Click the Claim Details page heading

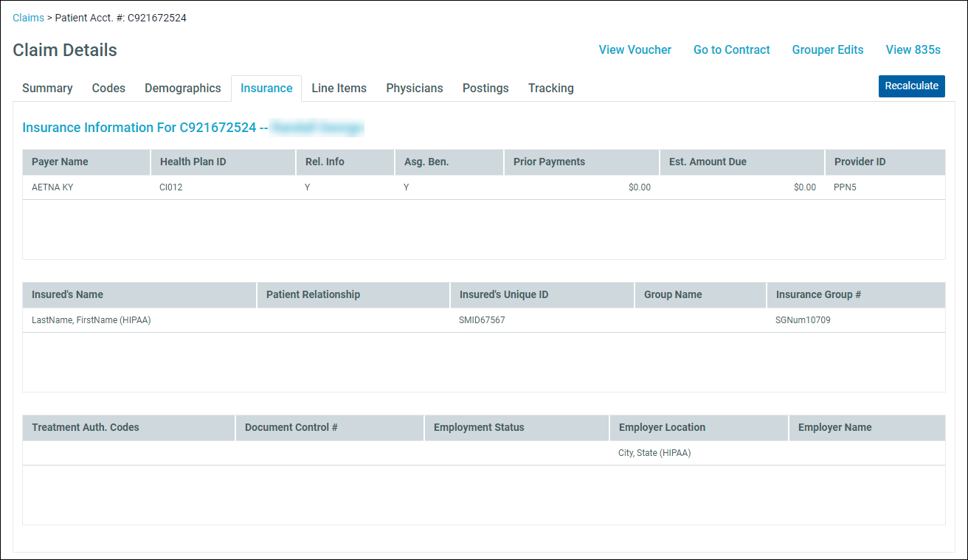(x=65, y=50)
